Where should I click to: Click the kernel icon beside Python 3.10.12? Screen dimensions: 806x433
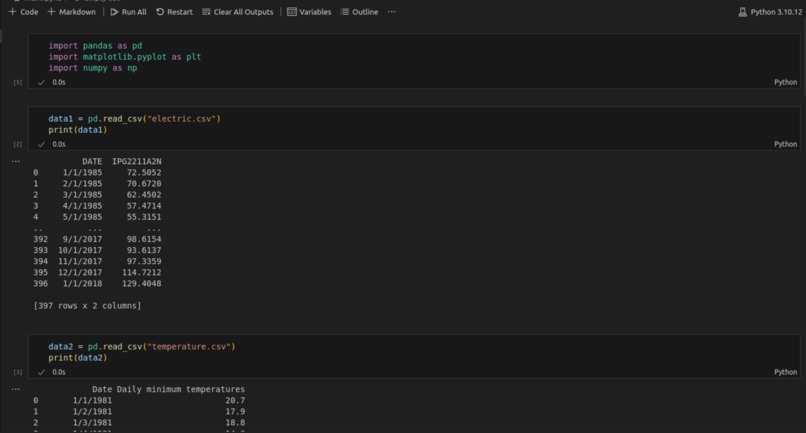pos(742,12)
